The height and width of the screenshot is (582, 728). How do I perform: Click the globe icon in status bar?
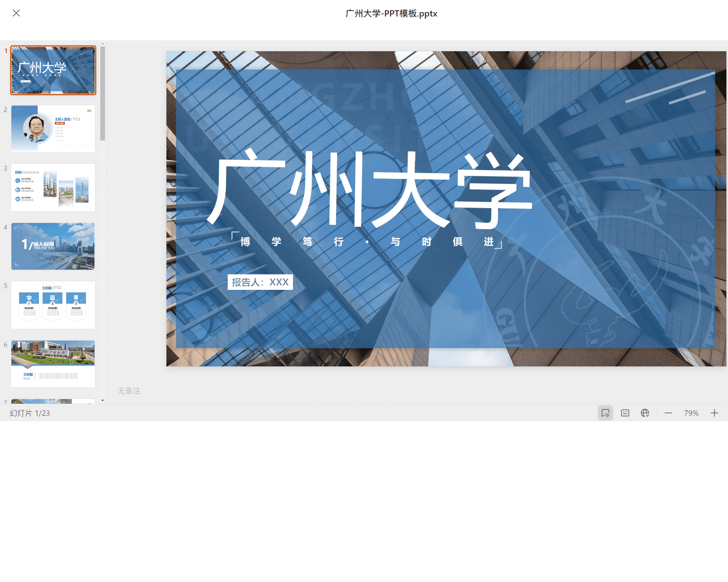click(x=645, y=413)
